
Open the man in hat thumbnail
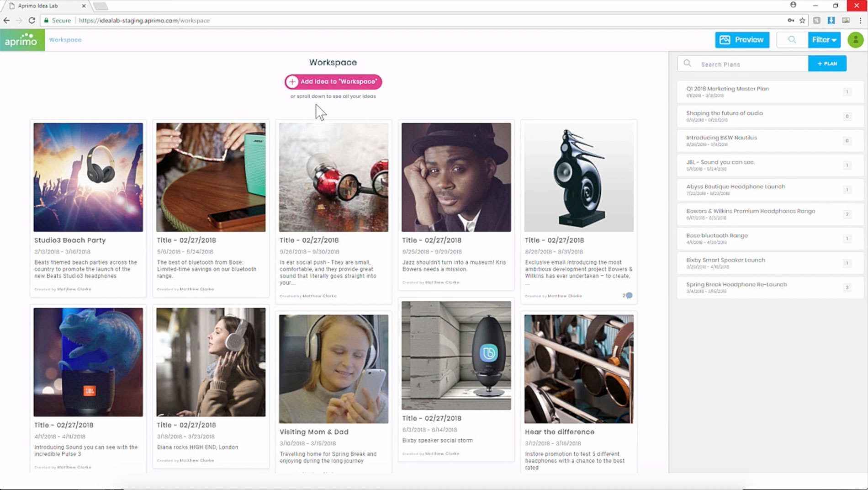(456, 177)
